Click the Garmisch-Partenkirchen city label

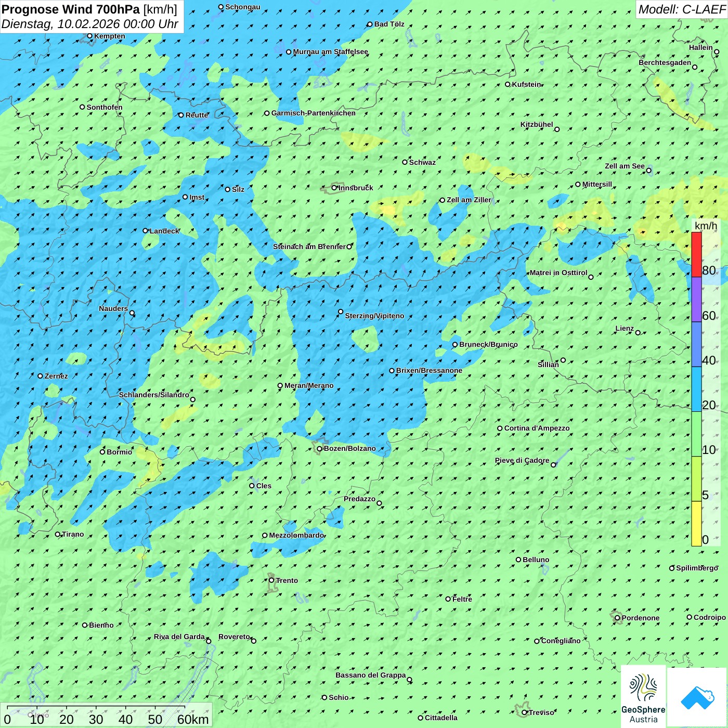point(313,113)
